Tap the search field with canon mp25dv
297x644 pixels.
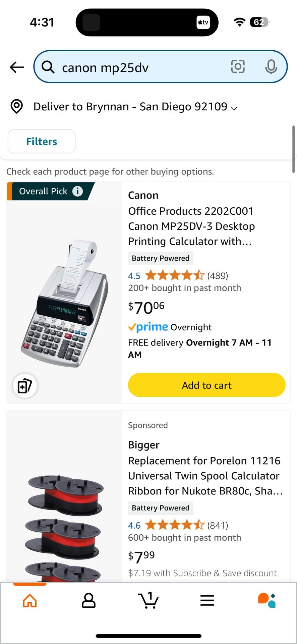141,67
